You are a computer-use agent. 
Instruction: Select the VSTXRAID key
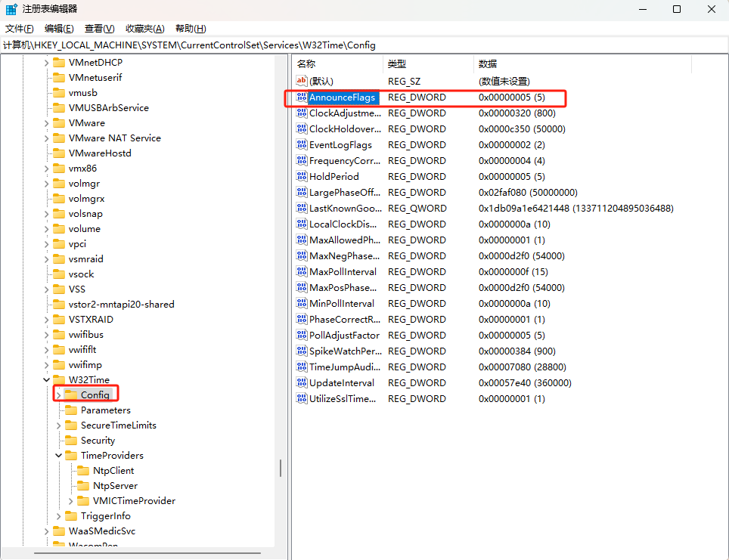click(x=91, y=319)
